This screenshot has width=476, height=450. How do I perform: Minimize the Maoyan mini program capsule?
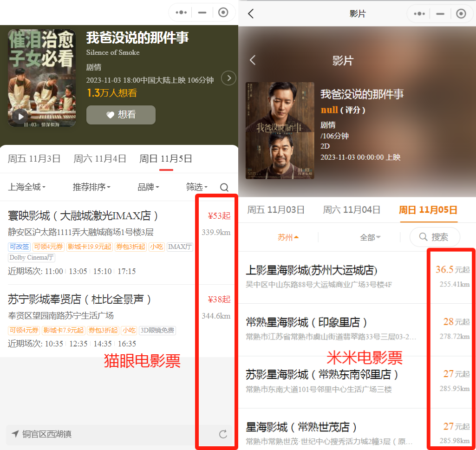click(x=202, y=13)
